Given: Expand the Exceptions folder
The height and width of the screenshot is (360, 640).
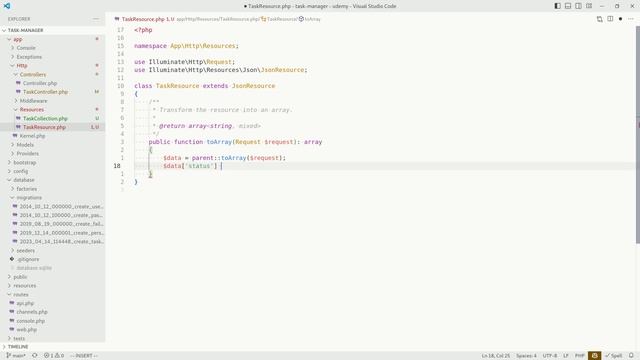Looking at the screenshot, I should [x=29, y=57].
